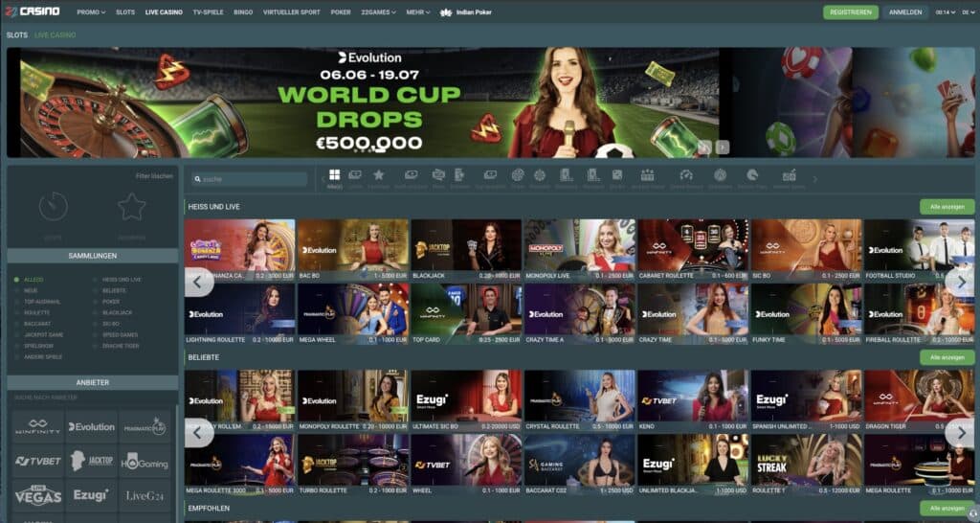Open the Ultimate Sic Bo game tile
The width and height of the screenshot is (980, 523).
point(466,400)
